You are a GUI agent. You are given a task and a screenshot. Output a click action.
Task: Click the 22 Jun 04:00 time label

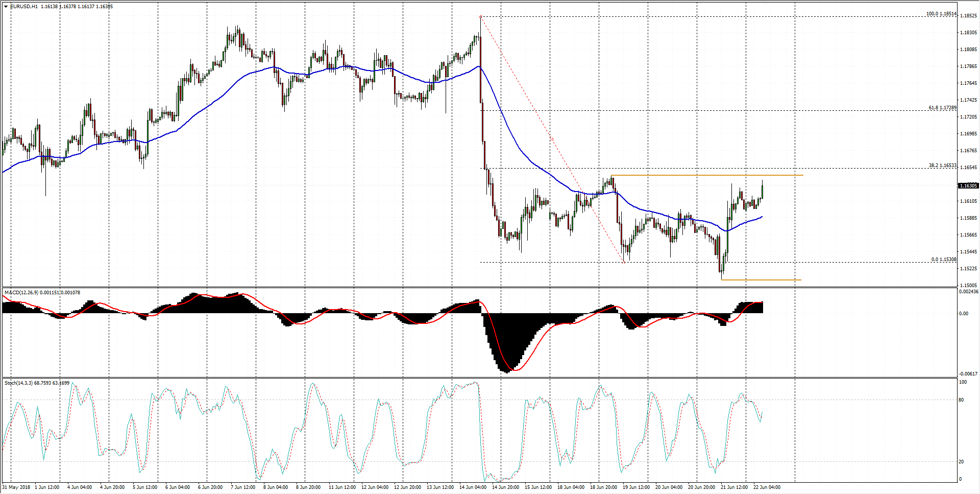tap(767, 487)
